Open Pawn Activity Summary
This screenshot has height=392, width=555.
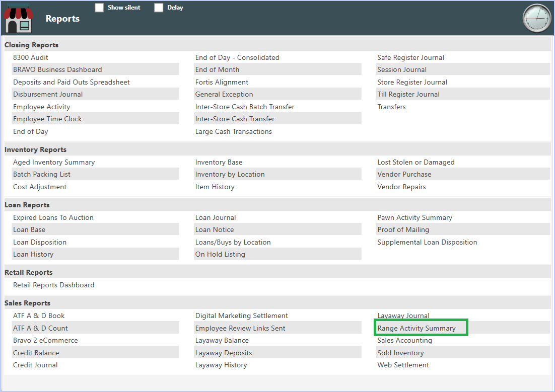pos(414,217)
